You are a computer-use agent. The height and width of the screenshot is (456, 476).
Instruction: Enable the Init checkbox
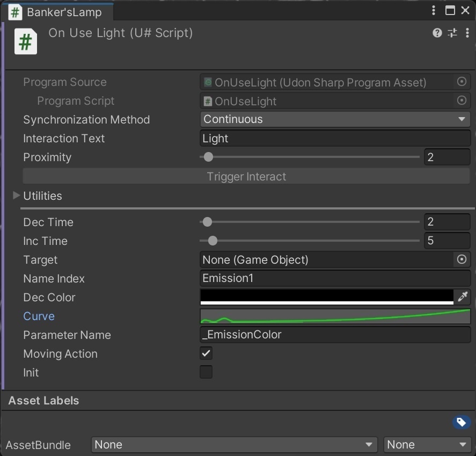(x=206, y=372)
